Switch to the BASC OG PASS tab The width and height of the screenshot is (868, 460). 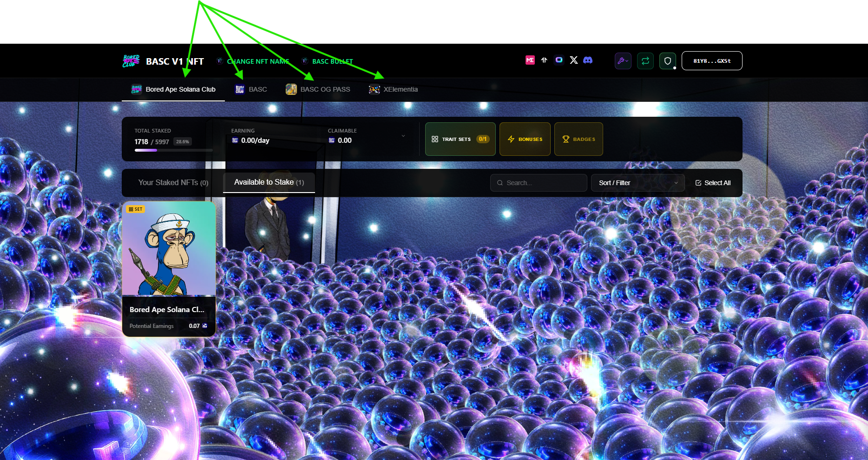coord(318,89)
